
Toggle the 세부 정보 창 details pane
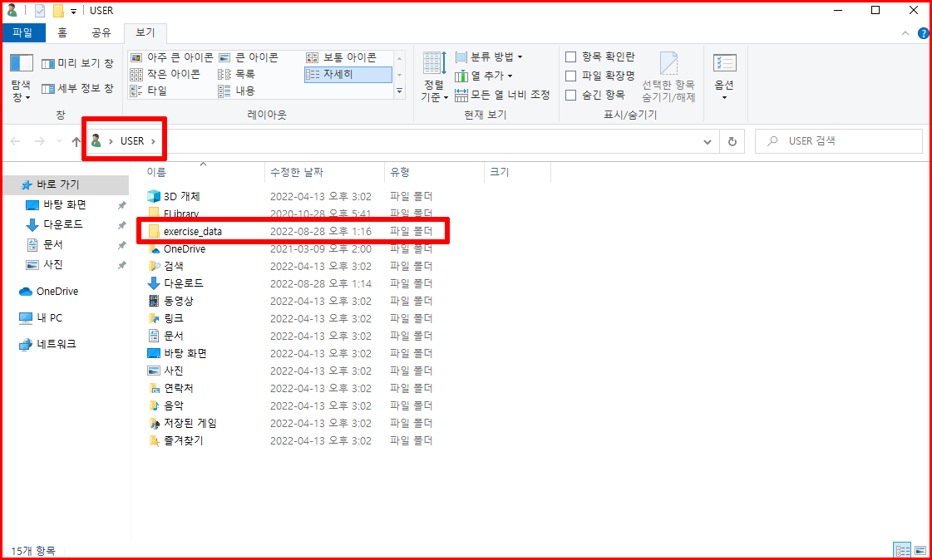point(76,88)
